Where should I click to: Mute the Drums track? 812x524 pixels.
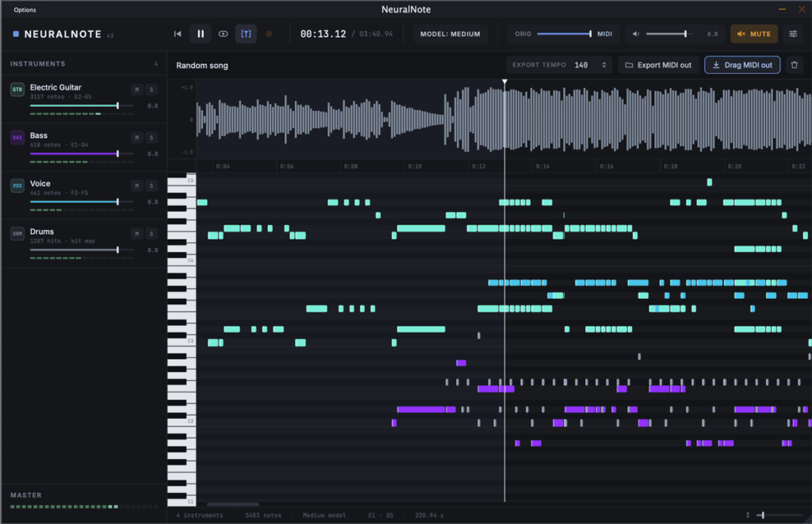136,234
